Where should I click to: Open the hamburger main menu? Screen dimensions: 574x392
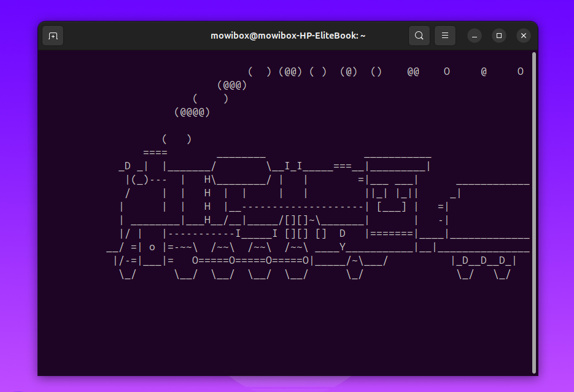445,36
